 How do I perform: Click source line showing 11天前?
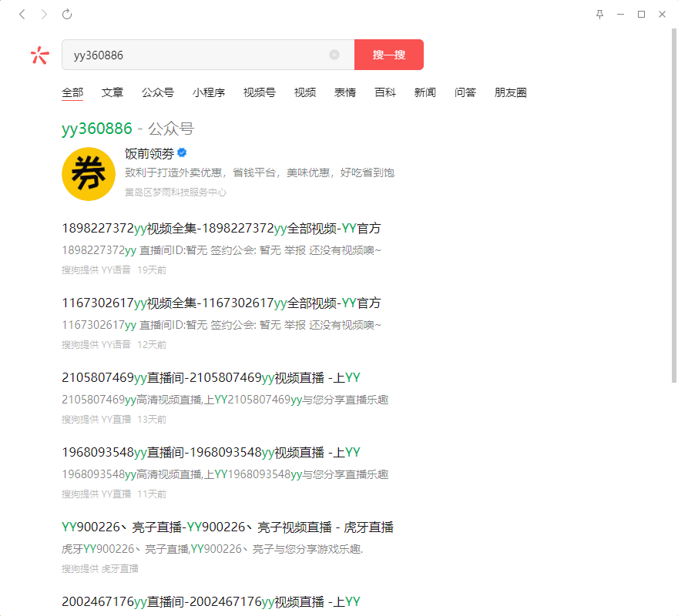click(114, 494)
